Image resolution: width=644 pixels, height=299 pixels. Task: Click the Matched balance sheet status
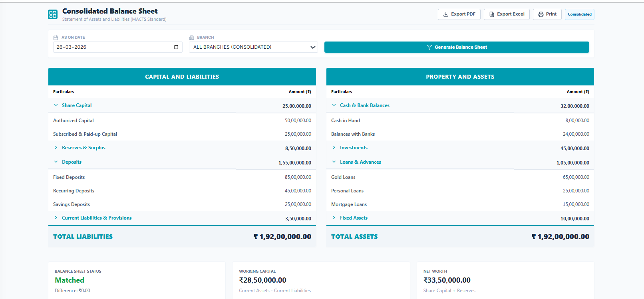(70, 280)
